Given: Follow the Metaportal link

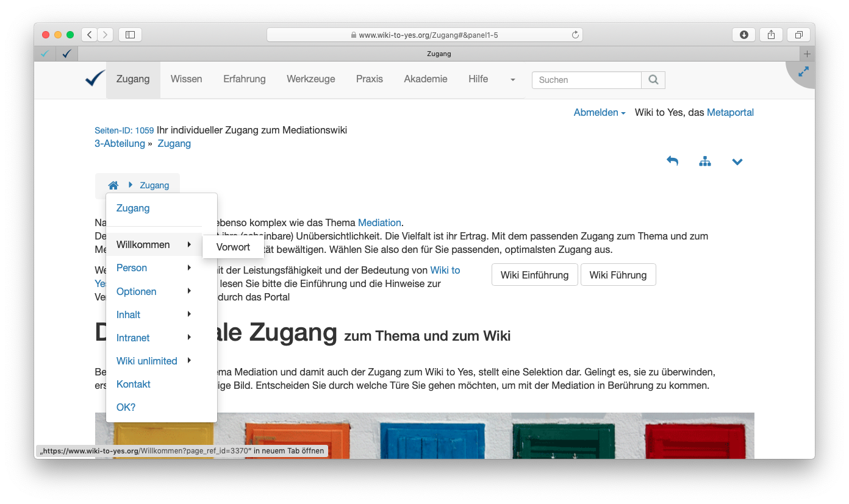Looking at the screenshot, I should pyautogui.click(x=730, y=113).
